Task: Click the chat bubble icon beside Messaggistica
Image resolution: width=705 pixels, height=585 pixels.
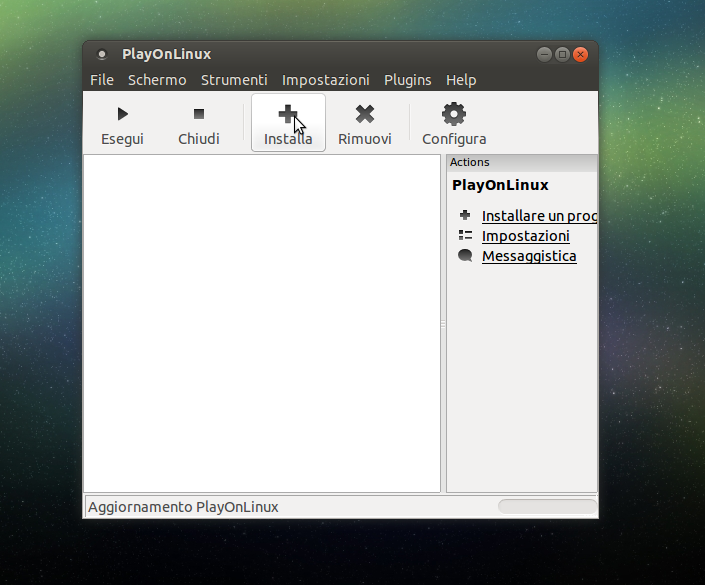Action: tap(465, 255)
